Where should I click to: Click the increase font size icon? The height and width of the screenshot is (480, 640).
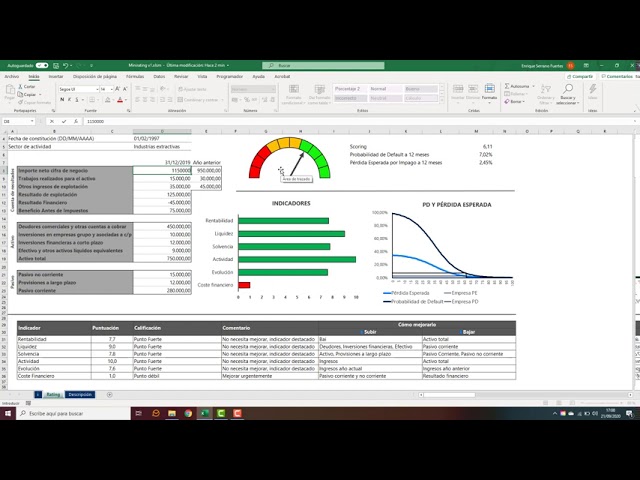(118, 89)
